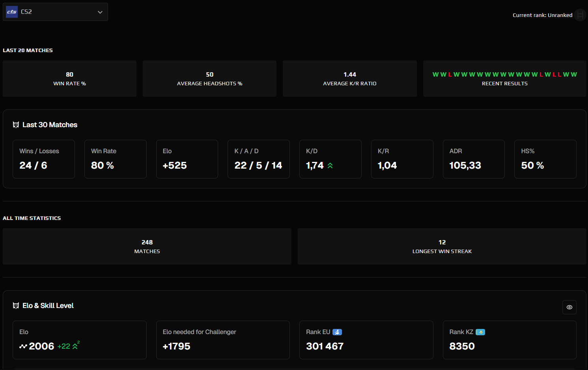Open the CS2 game selector dropdown
The width and height of the screenshot is (588, 370).
(55, 12)
